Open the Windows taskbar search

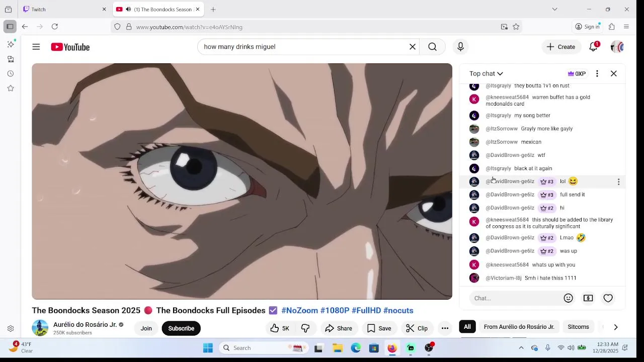264,348
